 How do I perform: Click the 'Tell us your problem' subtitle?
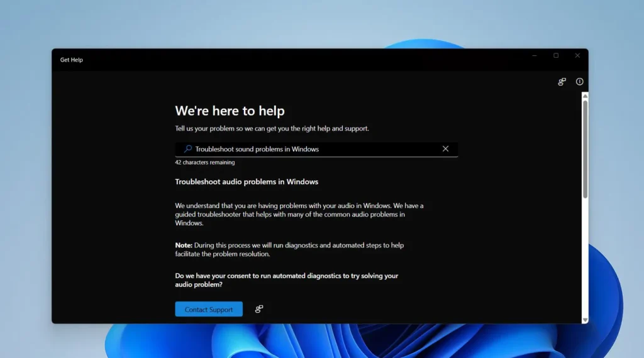coord(272,128)
